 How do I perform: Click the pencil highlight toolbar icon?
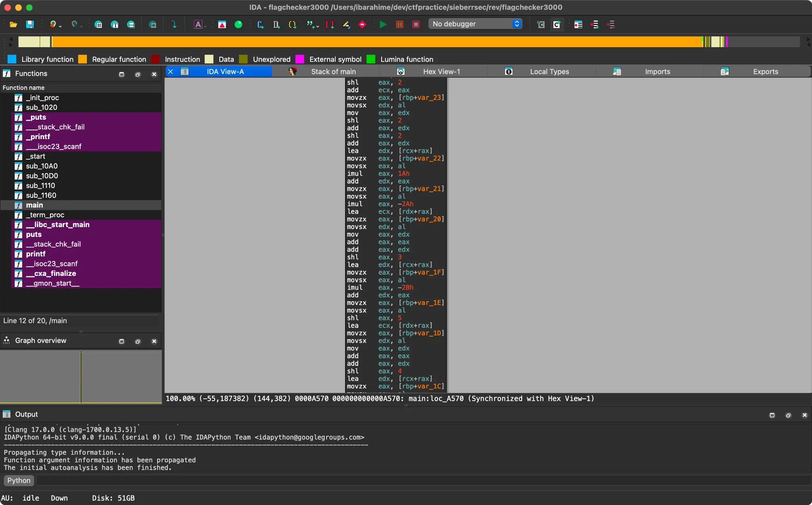click(x=346, y=25)
